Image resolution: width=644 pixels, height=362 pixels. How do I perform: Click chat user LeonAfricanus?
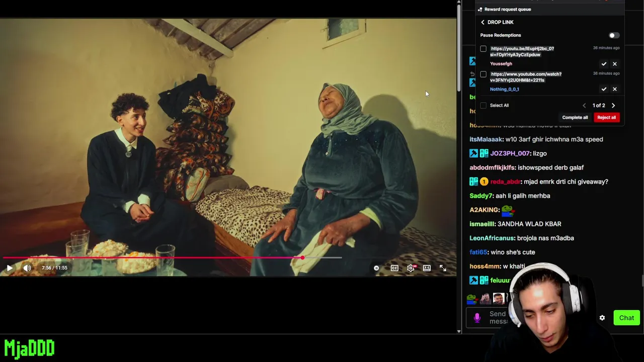[492, 238]
